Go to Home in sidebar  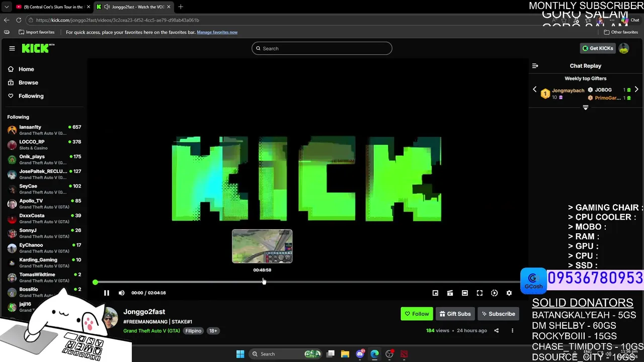26,69
